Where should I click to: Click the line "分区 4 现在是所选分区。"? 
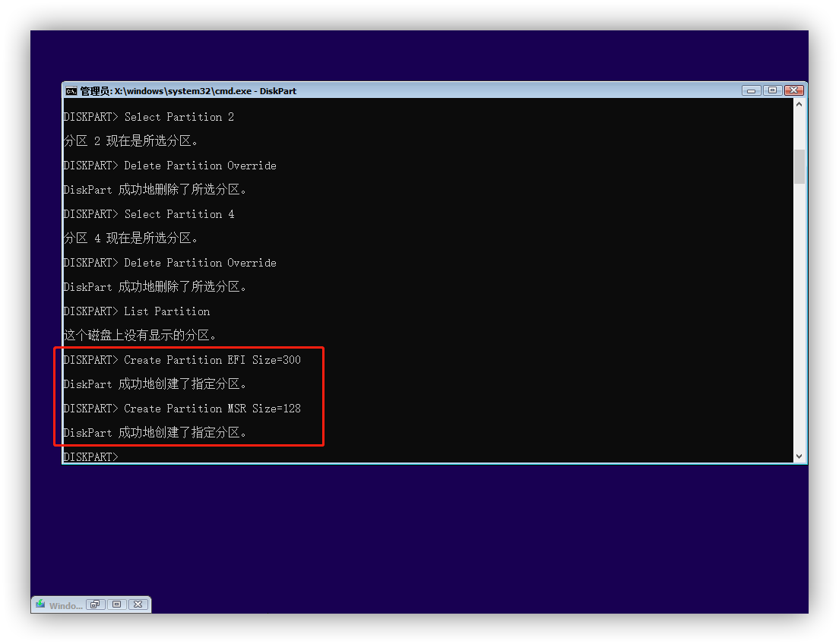131,238
